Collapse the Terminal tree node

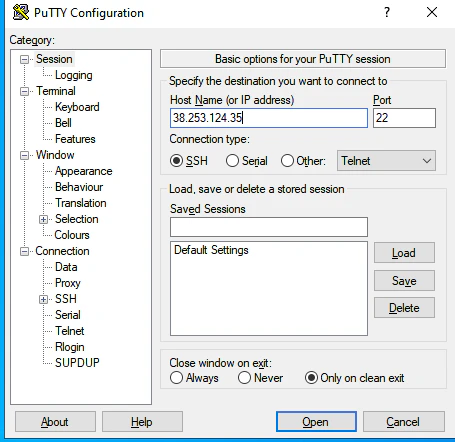24,91
